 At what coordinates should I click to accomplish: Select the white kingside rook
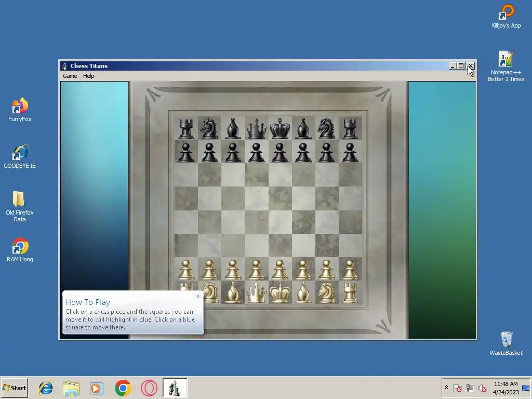[x=350, y=292]
